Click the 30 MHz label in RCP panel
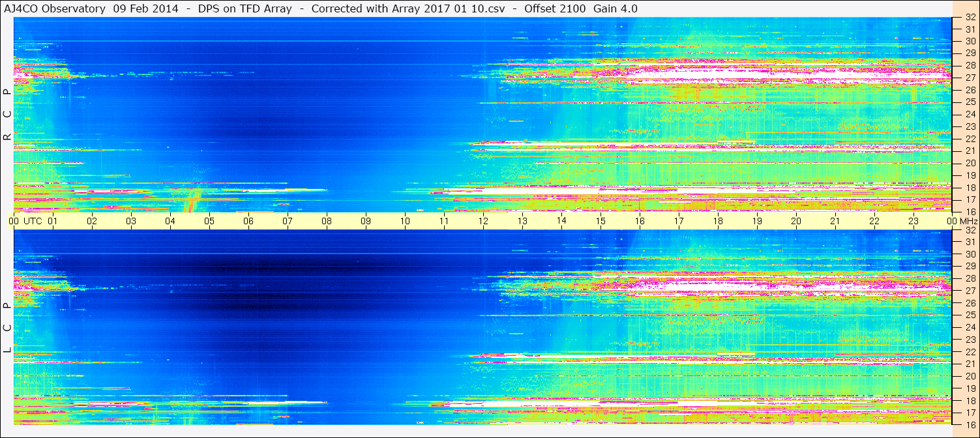 970,41
